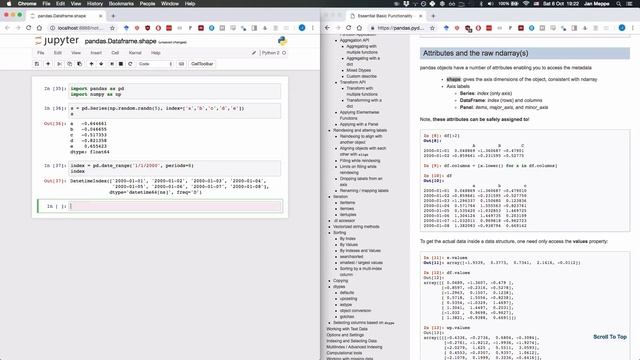Open Jupyter Cell menu

[115, 53]
